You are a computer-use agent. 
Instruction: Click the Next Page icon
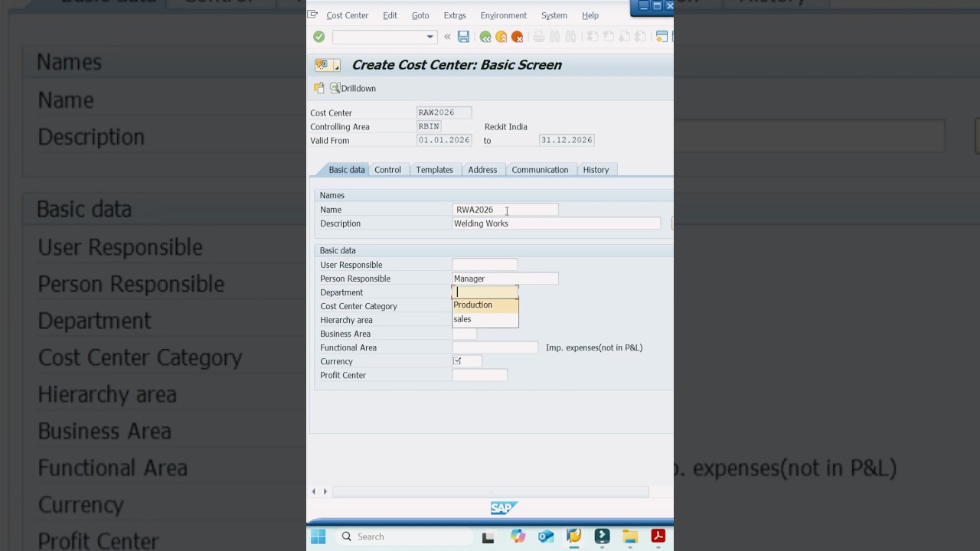(x=623, y=37)
